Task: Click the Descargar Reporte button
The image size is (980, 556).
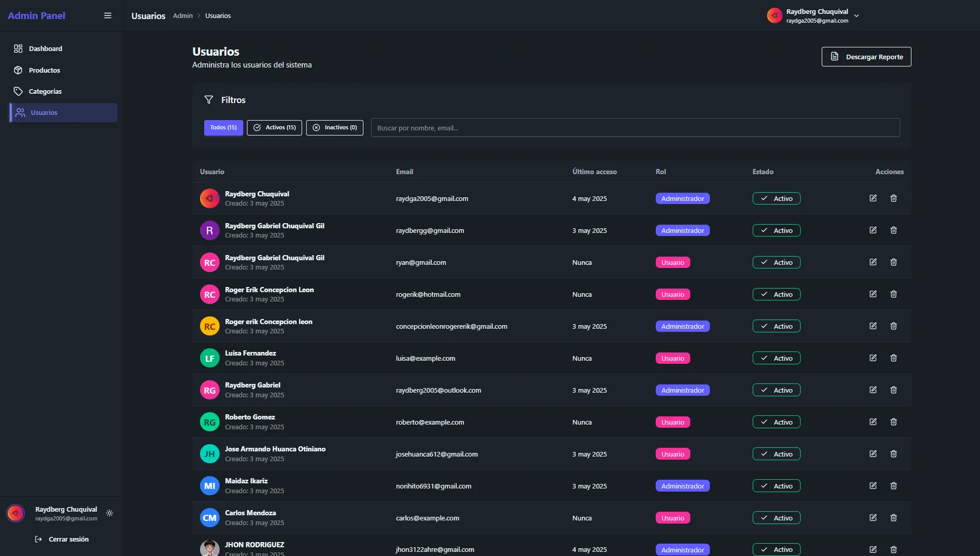Action: pyautogui.click(x=866, y=57)
